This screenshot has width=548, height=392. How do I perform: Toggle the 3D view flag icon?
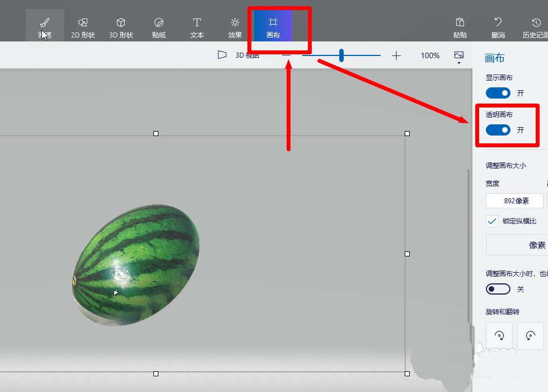(222, 55)
